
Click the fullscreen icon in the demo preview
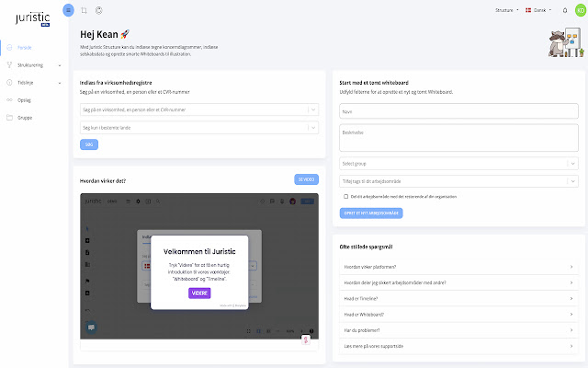248,331
